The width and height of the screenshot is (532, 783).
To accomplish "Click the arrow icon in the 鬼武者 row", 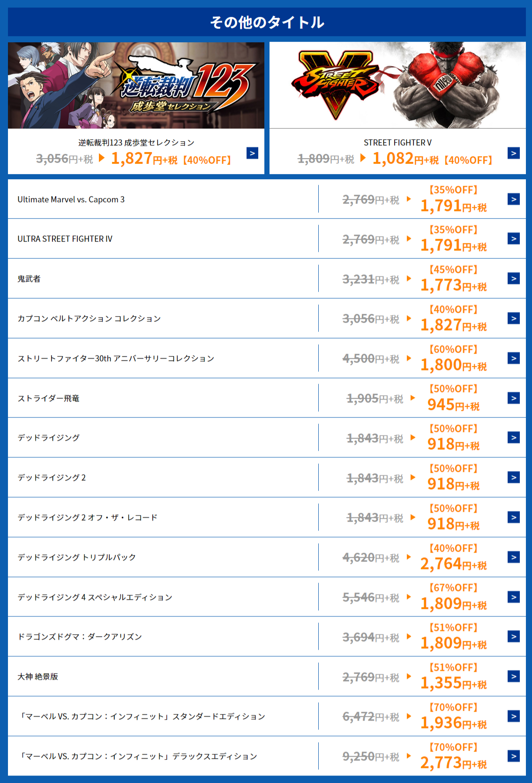I will [513, 279].
